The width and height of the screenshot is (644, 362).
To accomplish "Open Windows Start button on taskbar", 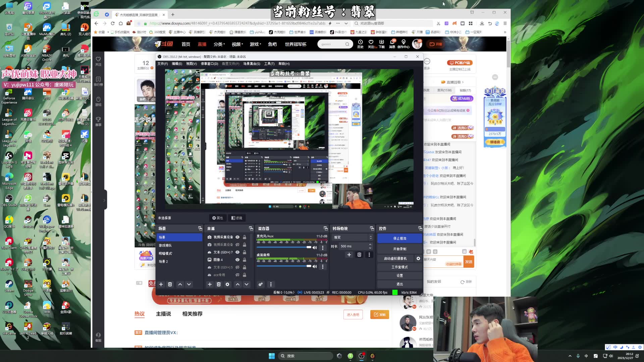I will coord(272,356).
